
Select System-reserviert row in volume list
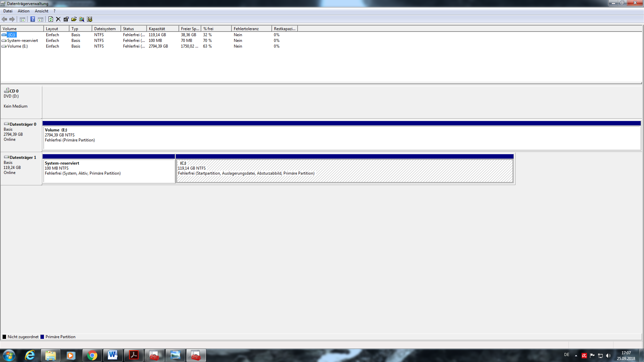pos(22,41)
